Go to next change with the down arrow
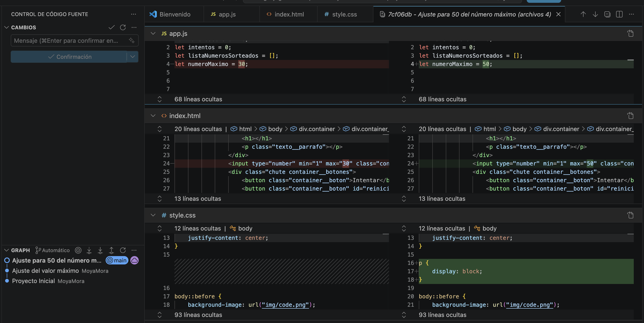The width and height of the screenshot is (644, 323). (x=595, y=14)
